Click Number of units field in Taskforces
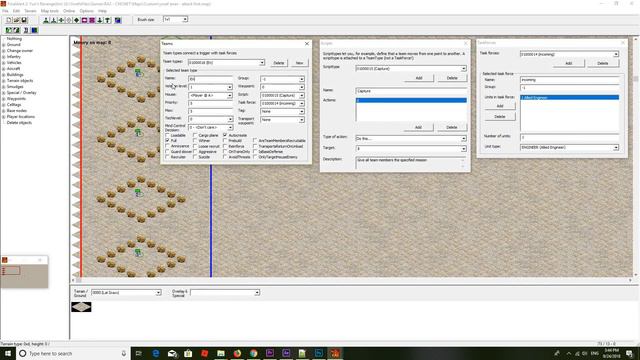640x360 pixels. coord(569,137)
